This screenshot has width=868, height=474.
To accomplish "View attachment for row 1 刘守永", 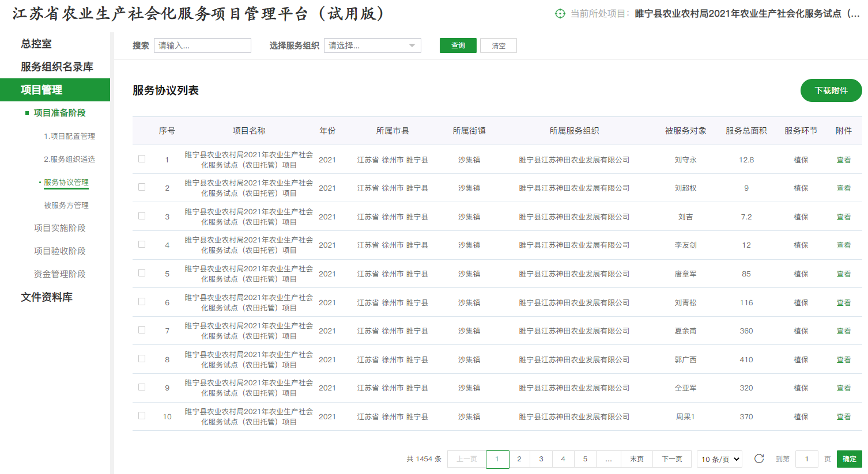I will point(844,160).
